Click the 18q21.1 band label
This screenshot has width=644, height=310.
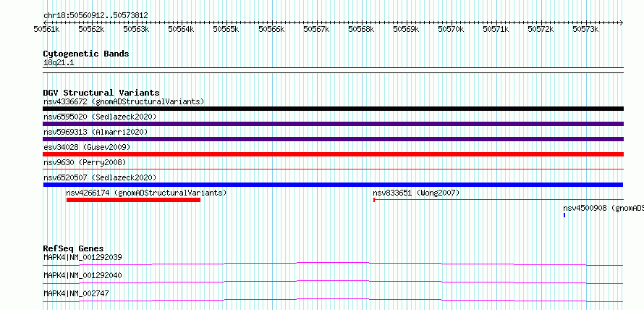point(59,63)
